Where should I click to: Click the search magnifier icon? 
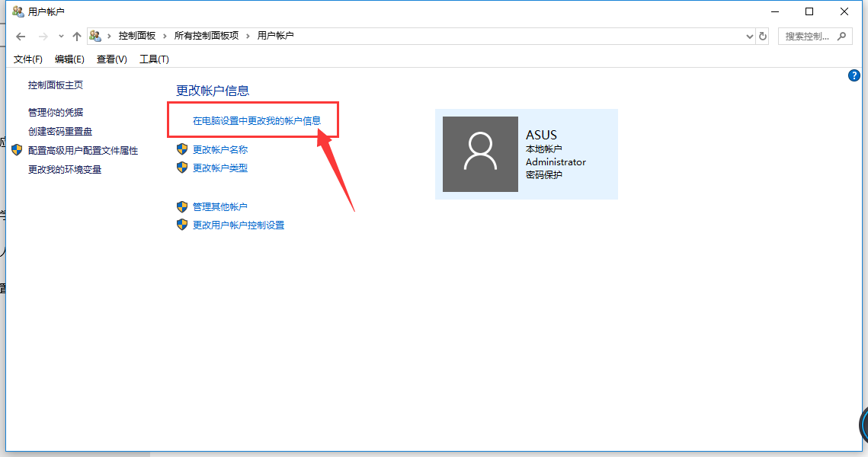(841, 37)
